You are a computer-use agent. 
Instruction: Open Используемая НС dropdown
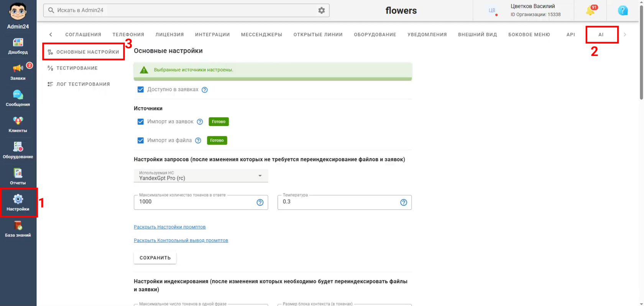(201, 176)
